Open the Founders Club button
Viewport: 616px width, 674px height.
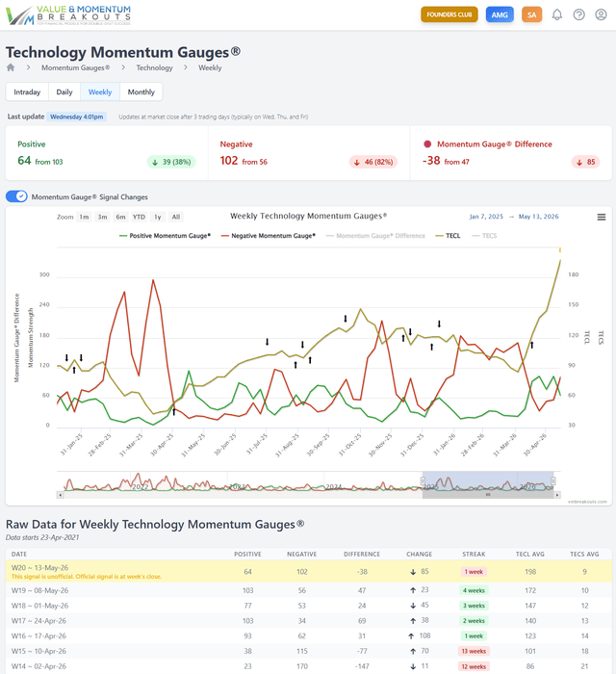449,14
